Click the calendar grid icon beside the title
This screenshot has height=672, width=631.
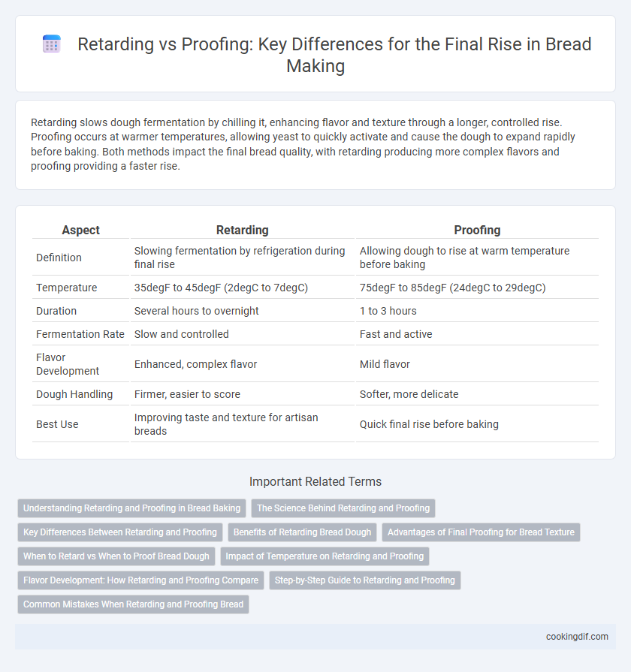(x=52, y=44)
